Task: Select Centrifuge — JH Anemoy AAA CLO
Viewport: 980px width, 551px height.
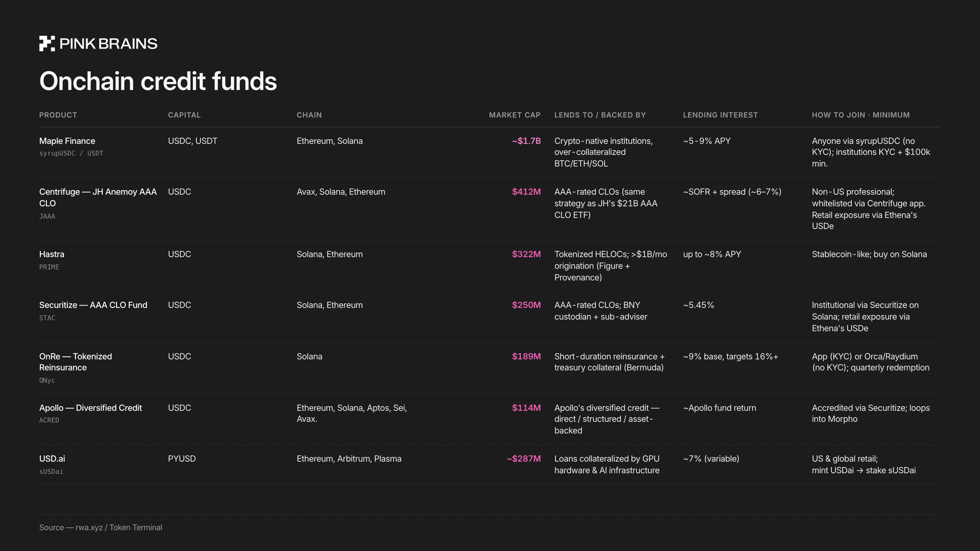Action: (x=98, y=197)
